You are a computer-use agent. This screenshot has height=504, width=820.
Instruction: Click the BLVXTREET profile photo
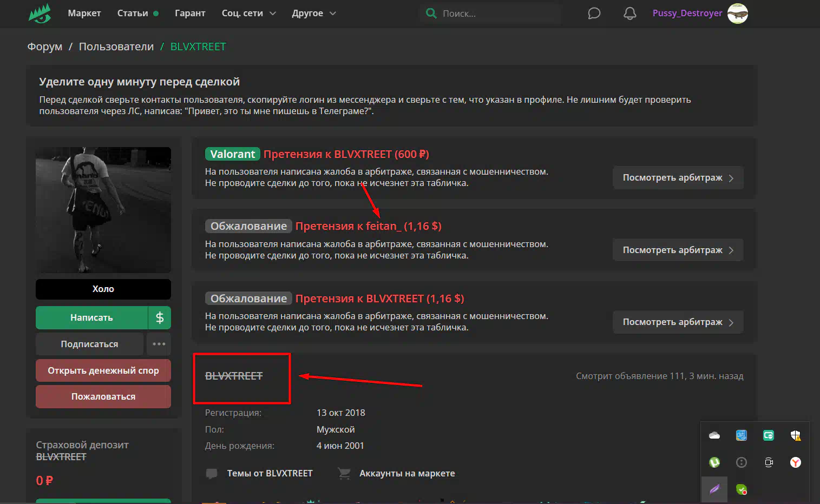(103, 210)
